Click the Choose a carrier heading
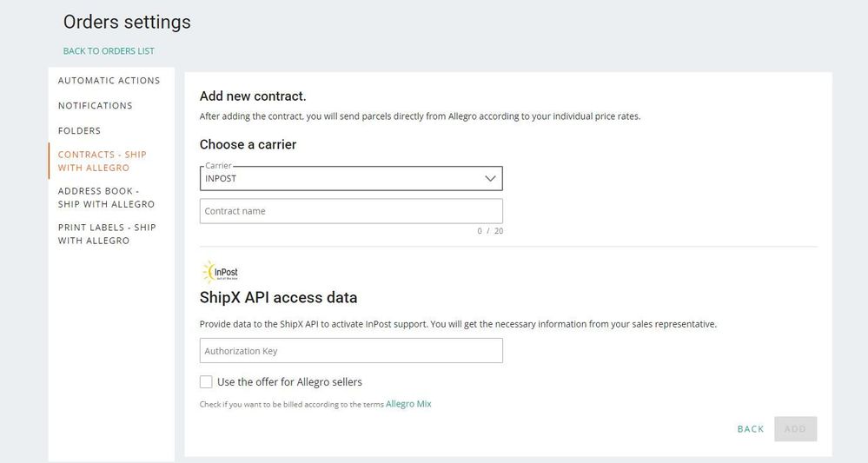This screenshot has height=463, width=868. point(248,144)
